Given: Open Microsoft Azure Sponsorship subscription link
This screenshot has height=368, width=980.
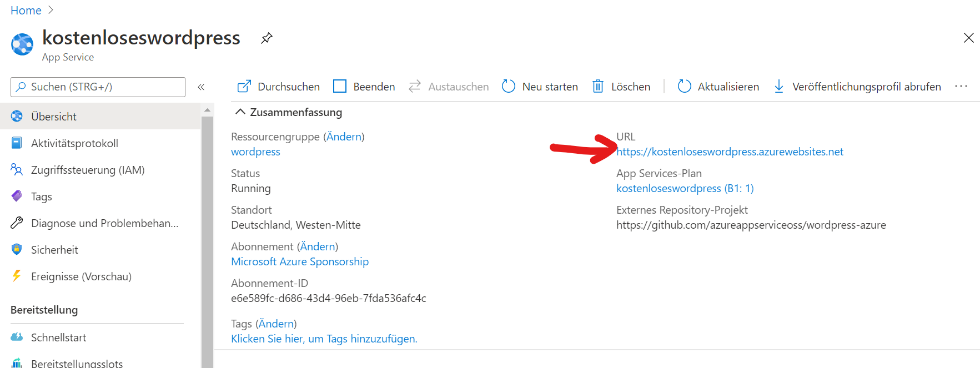Looking at the screenshot, I should pos(300,261).
